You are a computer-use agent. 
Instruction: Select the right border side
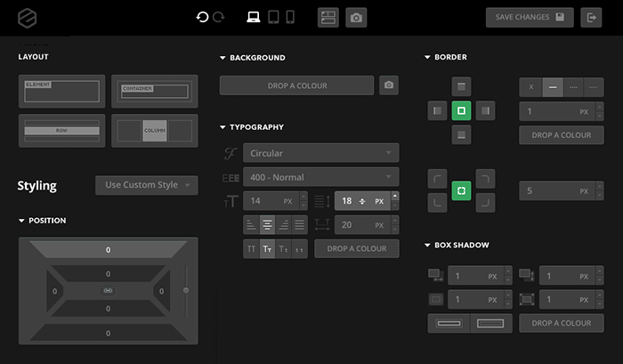[x=485, y=111]
